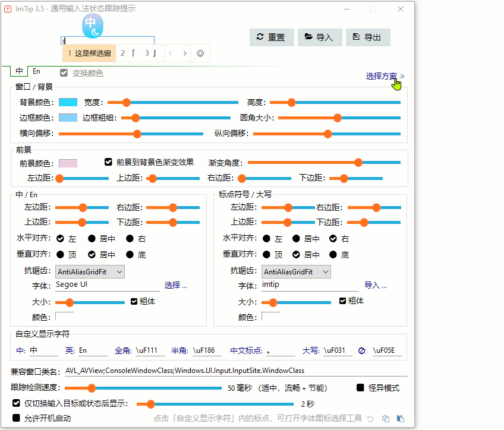Click the prohibited symbol label icon
The width and height of the screenshot is (504, 430).
coord(362,350)
